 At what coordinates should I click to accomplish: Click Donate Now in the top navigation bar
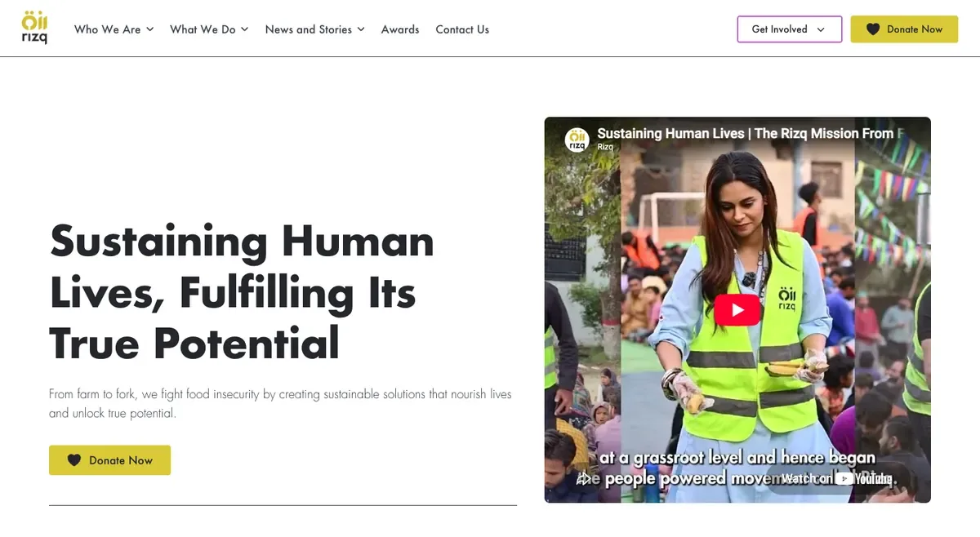point(904,29)
